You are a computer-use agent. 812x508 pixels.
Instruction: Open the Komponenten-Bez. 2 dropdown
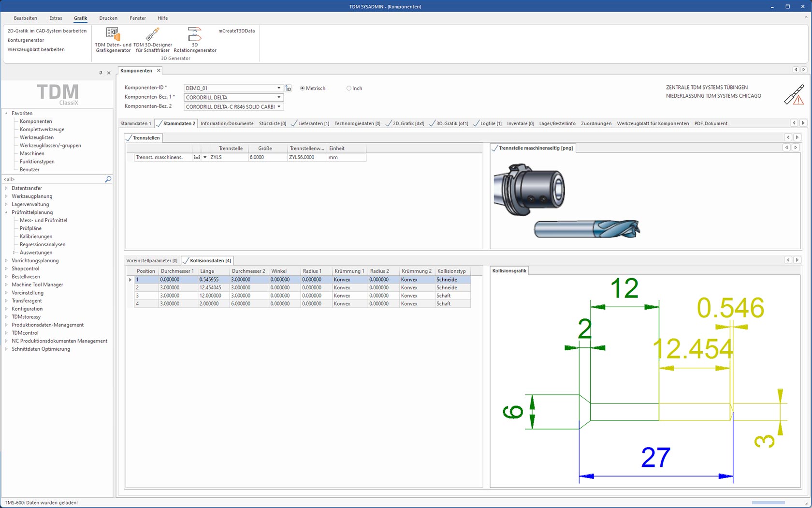pos(279,106)
